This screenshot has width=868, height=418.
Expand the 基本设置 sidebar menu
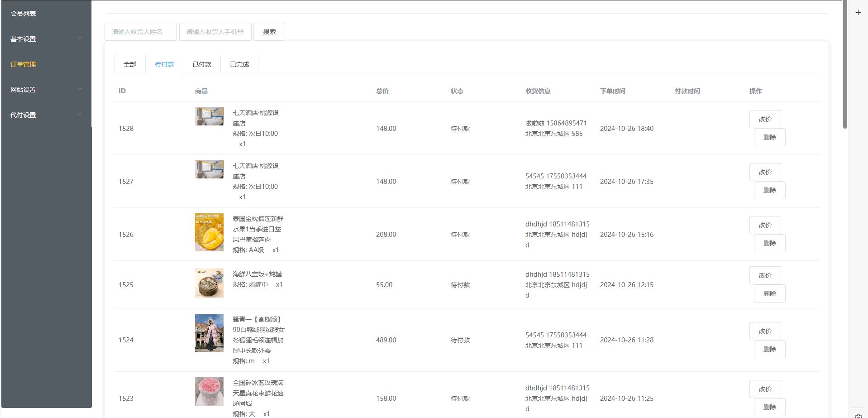point(46,39)
